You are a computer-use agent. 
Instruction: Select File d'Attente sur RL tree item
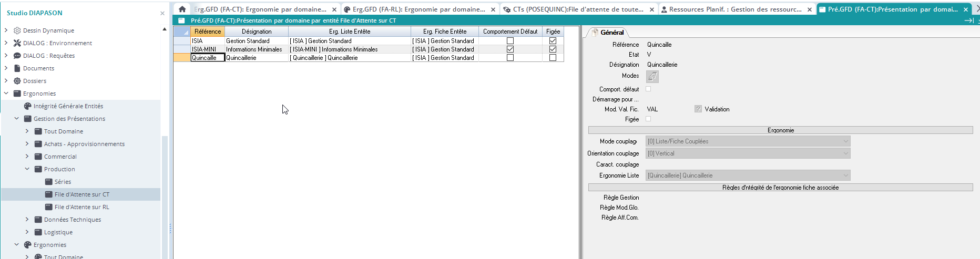[x=81, y=207]
